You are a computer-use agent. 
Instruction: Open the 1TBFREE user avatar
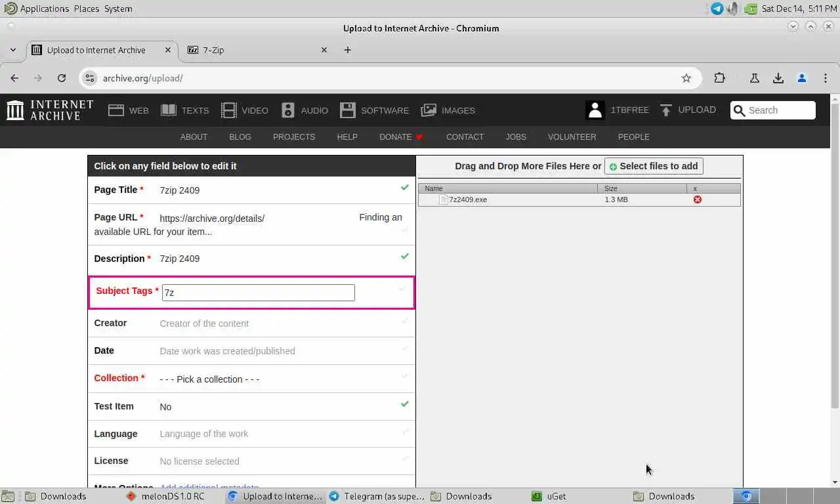tap(595, 110)
